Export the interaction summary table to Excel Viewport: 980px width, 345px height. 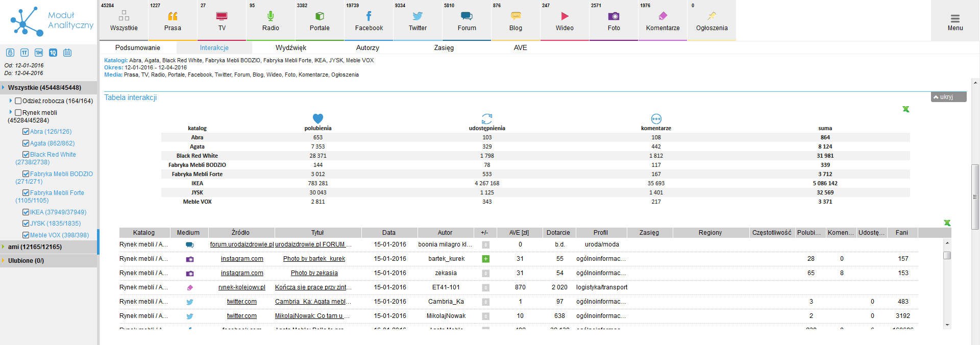tap(906, 109)
